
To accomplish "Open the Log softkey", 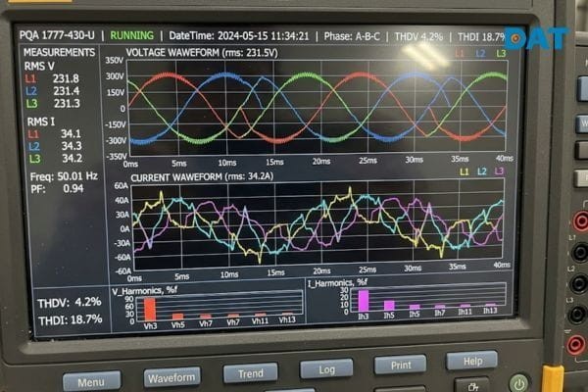I will pos(326,369).
